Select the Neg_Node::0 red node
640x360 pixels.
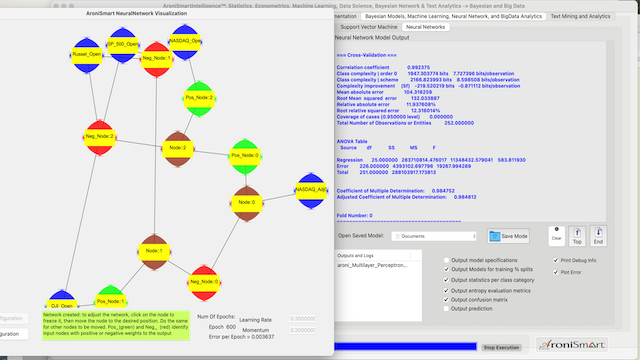[204, 282]
